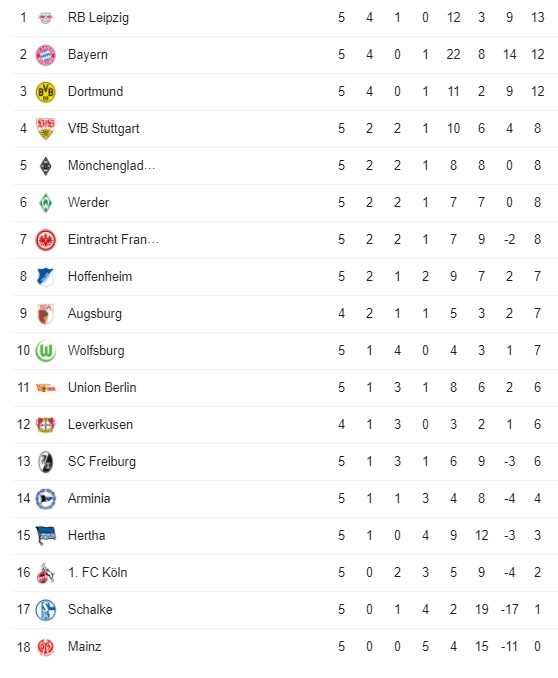Image resolution: width=558 pixels, height=678 pixels.
Task: Open the Arminia team row name
Action: (x=89, y=499)
